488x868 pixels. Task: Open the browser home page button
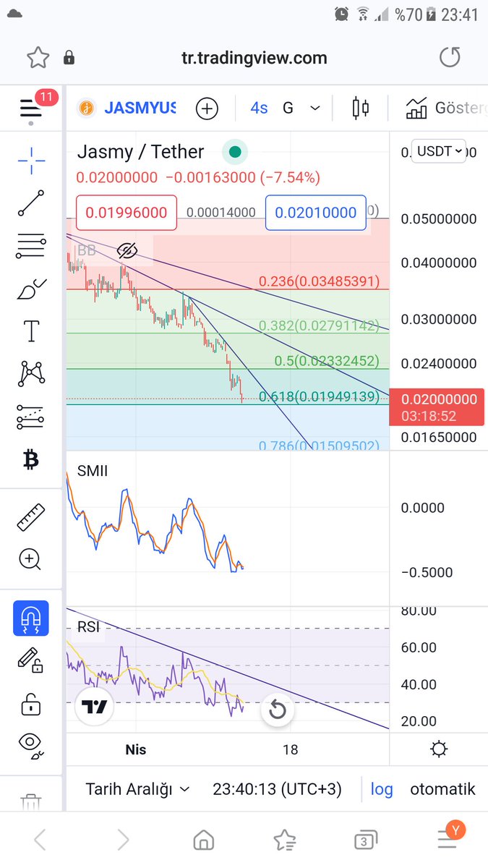point(204,840)
